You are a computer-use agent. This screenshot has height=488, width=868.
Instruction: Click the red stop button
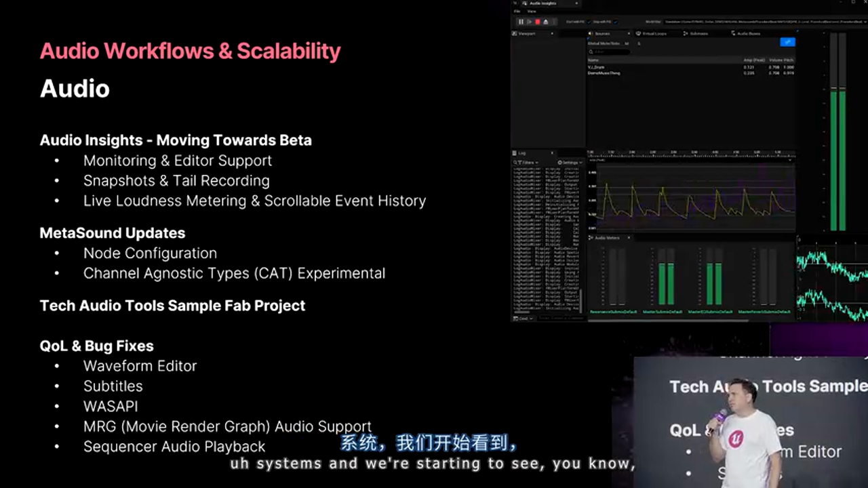pyautogui.click(x=538, y=22)
